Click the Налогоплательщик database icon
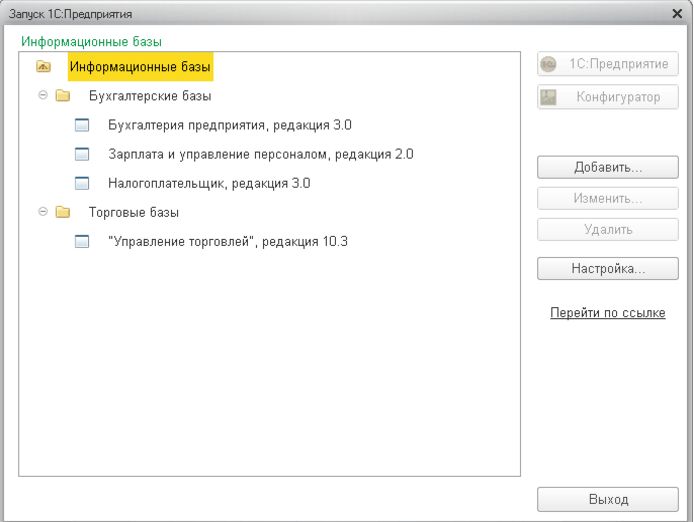Screen dimensions: 694x522 [x=82, y=183]
